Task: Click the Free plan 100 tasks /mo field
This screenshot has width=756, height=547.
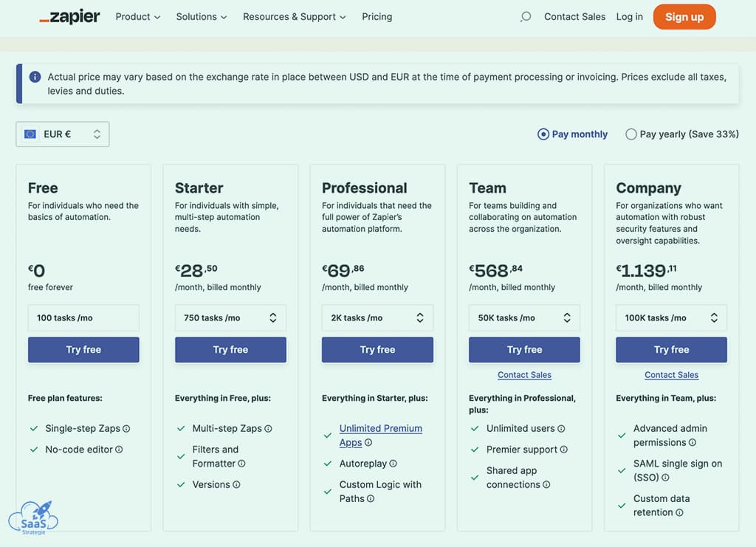Action: (83, 317)
